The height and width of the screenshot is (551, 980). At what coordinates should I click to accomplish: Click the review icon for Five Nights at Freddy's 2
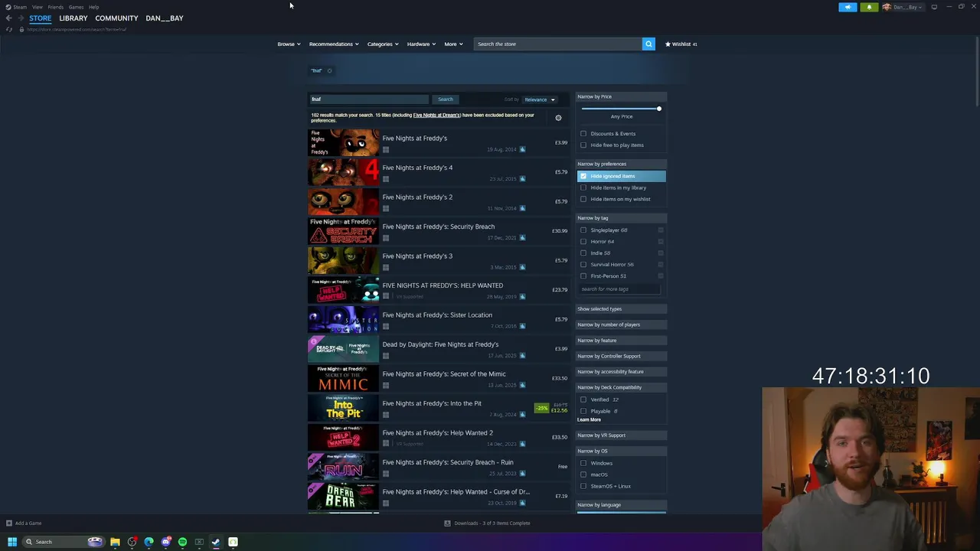(x=522, y=208)
